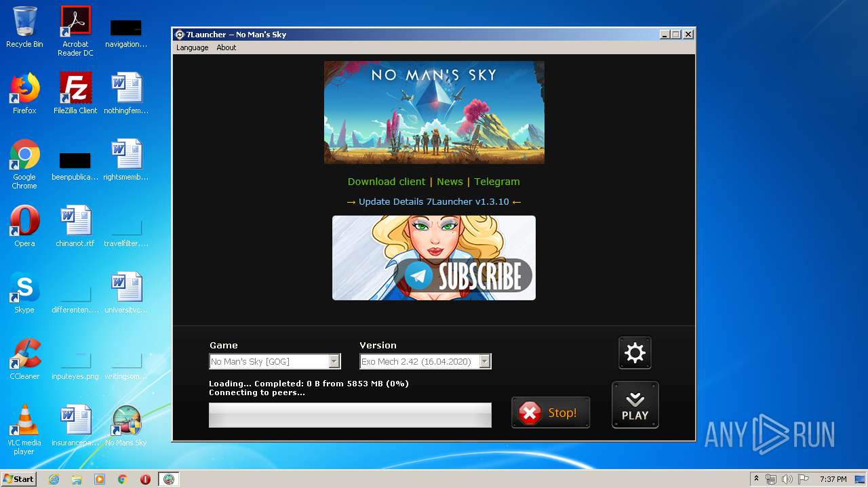Select the nothingfem... Word document icon
This screenshot has width=868, height=488.
(x=126, y=94)
